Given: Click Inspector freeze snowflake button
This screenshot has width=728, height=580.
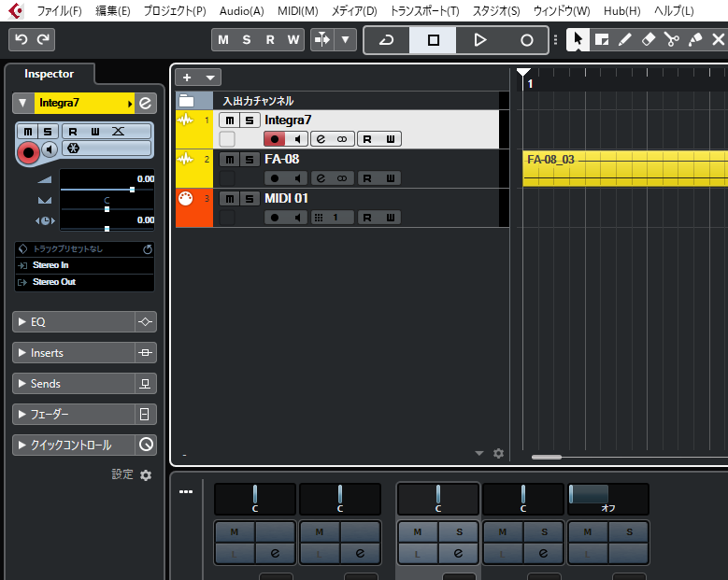Looking at the screenshot, I should 73,148.
